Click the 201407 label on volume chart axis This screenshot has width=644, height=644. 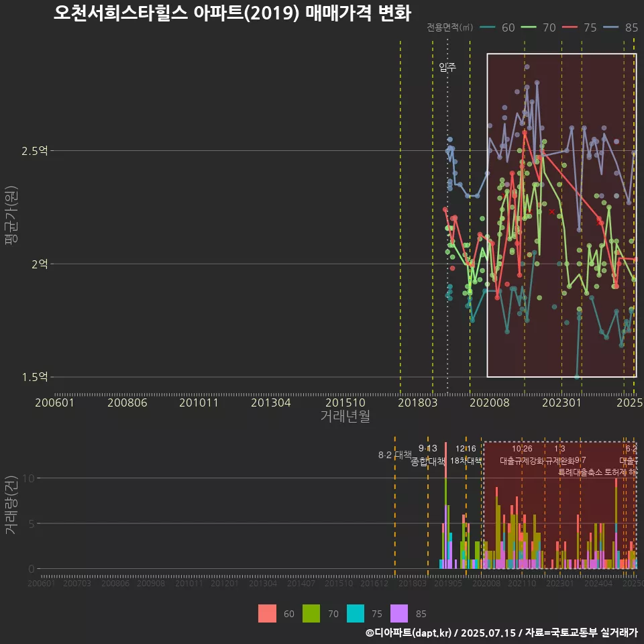tap(301, 583)
